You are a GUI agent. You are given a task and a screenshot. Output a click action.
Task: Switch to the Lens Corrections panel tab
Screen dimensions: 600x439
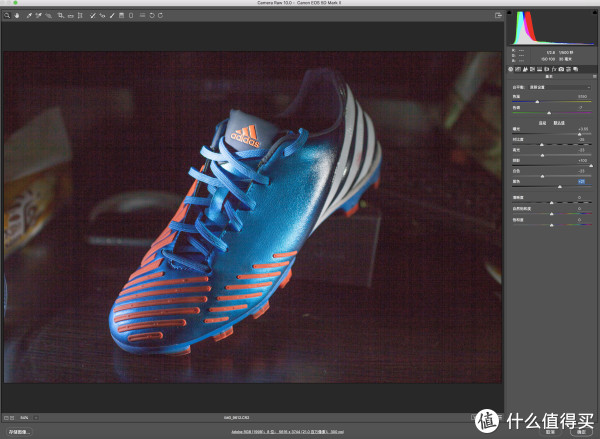pyautogui.click(x=547, y=69)
